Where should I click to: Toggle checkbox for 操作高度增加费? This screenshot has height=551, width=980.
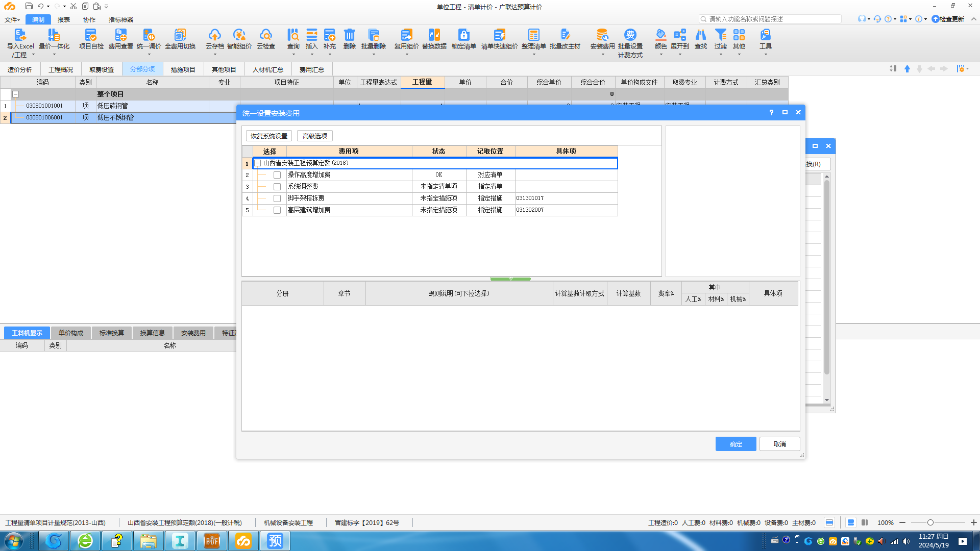277,174
